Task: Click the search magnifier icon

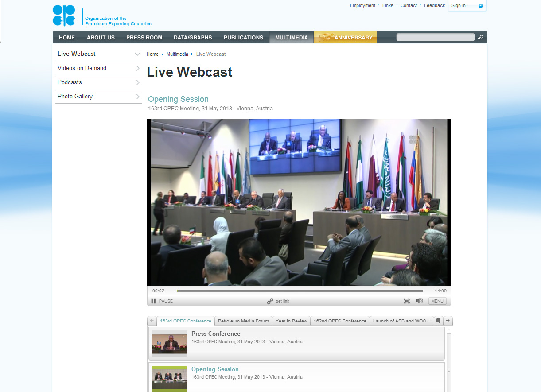Action: [480, 37]
